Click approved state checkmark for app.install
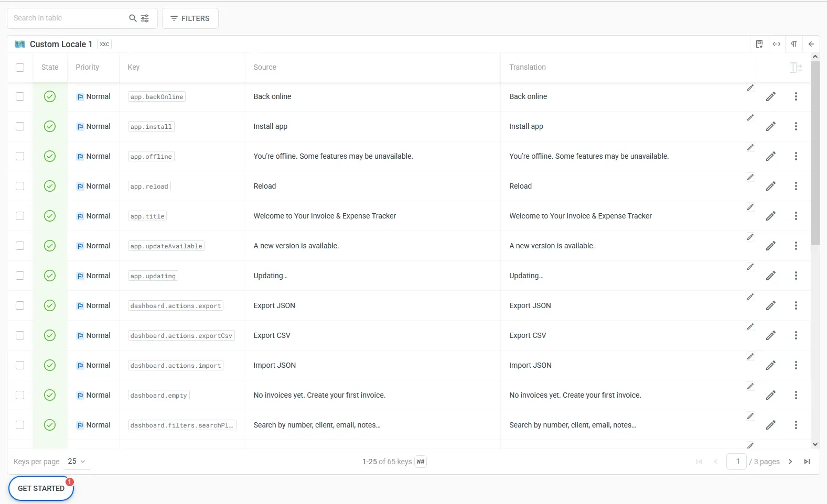This screenshot has width=827, height=504. click(50, 126)
